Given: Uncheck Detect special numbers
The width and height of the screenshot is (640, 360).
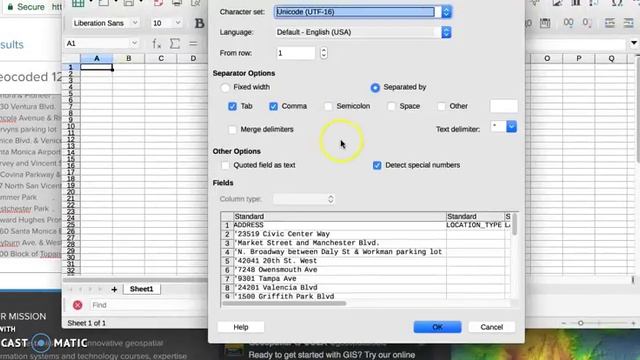Looking at the screenshot, I should (x=377, y=165).
